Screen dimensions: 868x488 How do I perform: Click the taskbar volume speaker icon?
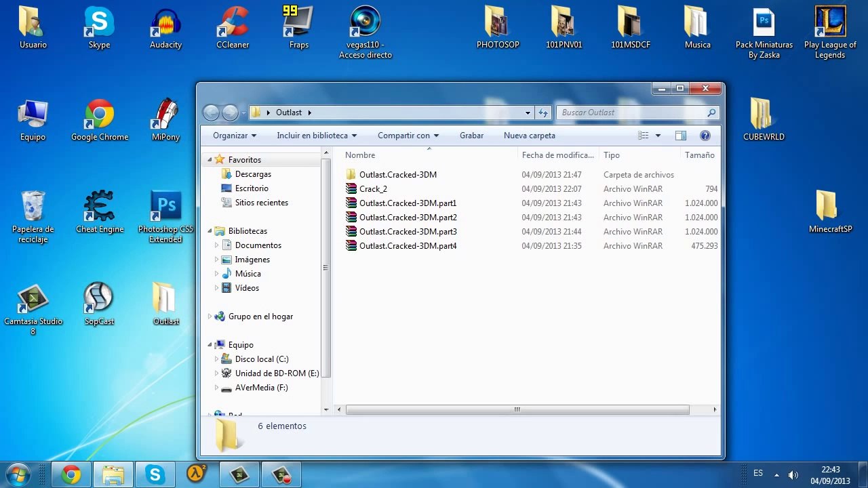coord(793,474)
